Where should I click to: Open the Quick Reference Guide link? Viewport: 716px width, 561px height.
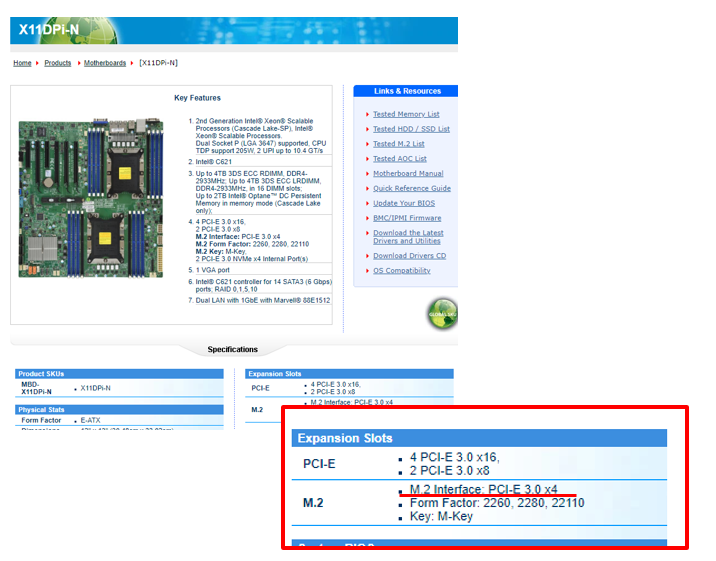412,188
